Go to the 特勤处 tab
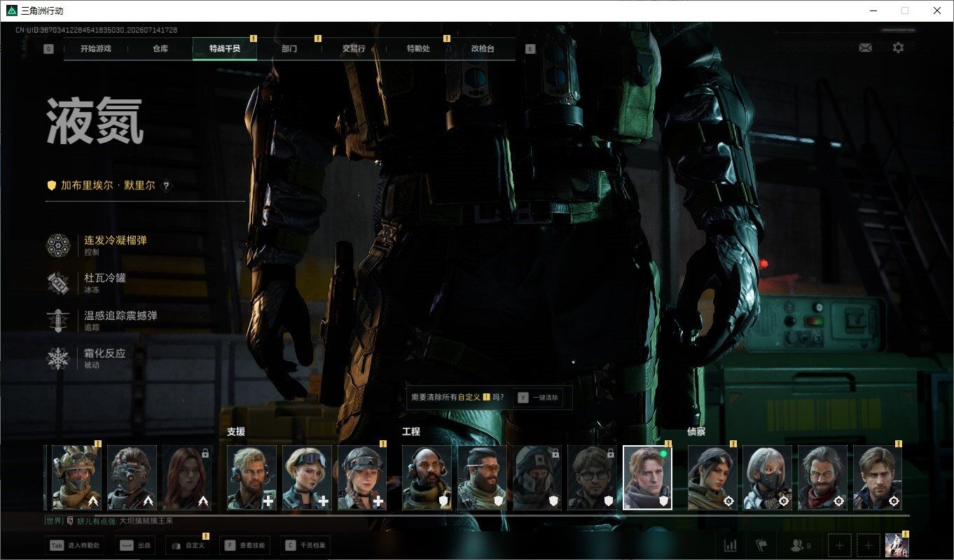 click(418, 49)
